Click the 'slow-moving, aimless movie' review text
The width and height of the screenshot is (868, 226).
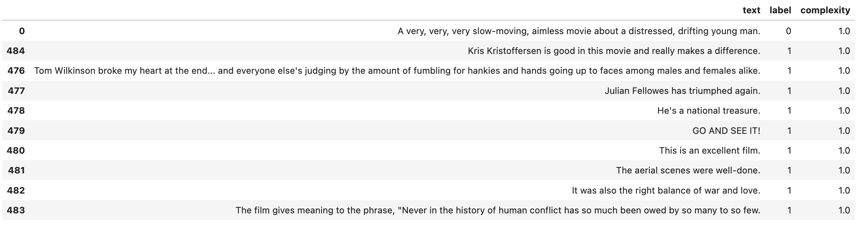(579, 31)
